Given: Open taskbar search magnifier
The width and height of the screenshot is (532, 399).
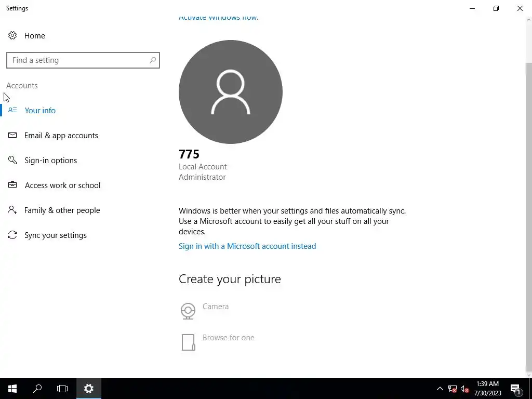Looking at the screenshot, I should tap(37, 389).
